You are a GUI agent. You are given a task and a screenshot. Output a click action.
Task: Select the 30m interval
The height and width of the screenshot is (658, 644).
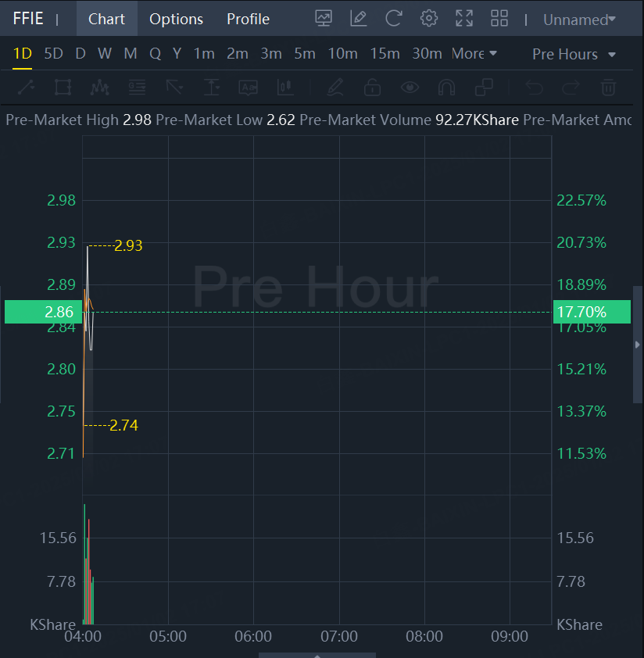pyautogui.click(x=427, y=54)
